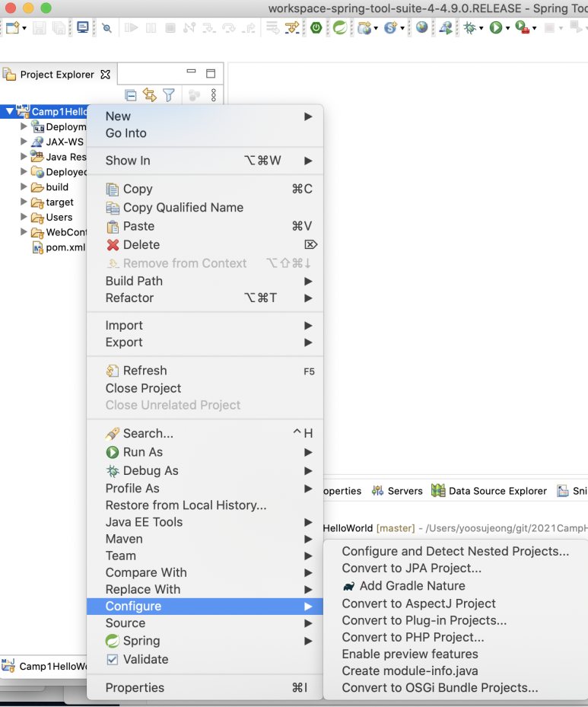Open the External Tools dropdown arrow
This screenshot has height=707, width=588.
[x=535, y=28]
